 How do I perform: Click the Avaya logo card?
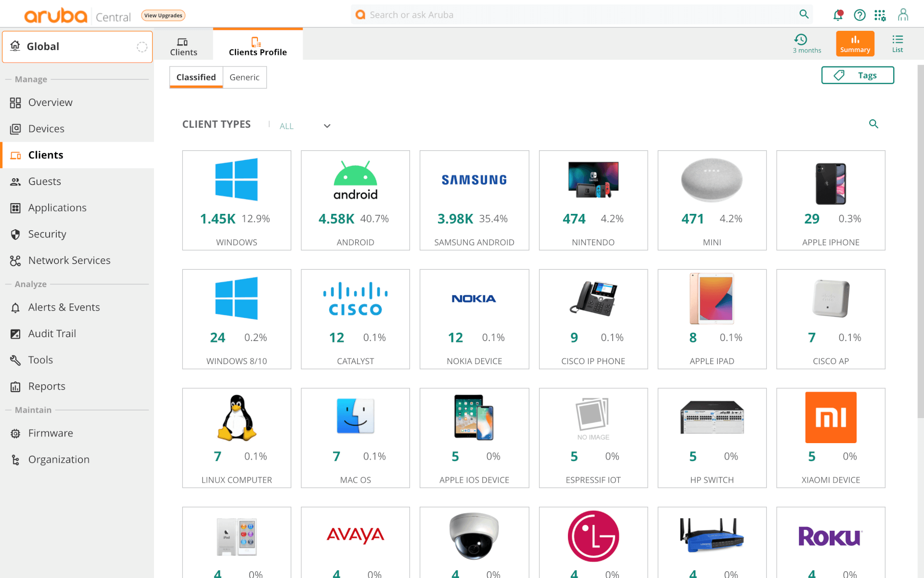coord(355,535)
